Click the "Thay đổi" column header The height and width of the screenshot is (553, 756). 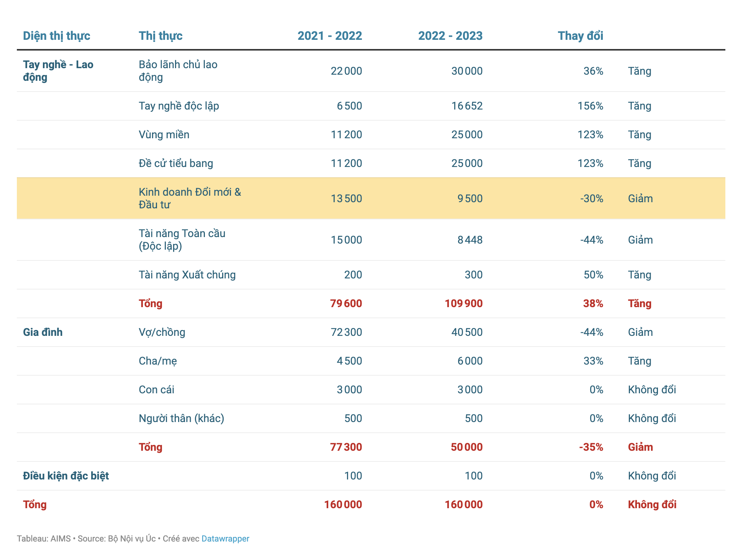pos(580,36)
